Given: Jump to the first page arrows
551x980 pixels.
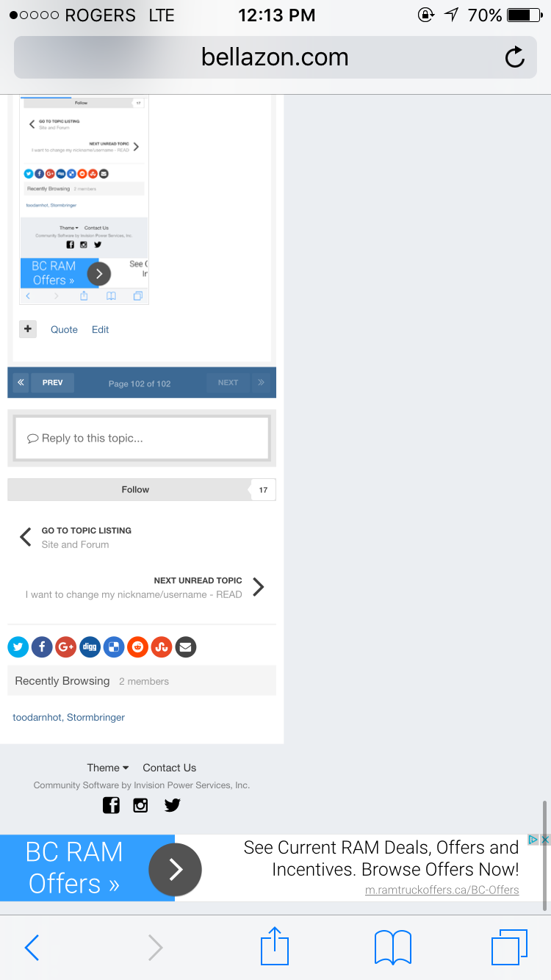Looking at the screenshot, I should click(21, 383).
